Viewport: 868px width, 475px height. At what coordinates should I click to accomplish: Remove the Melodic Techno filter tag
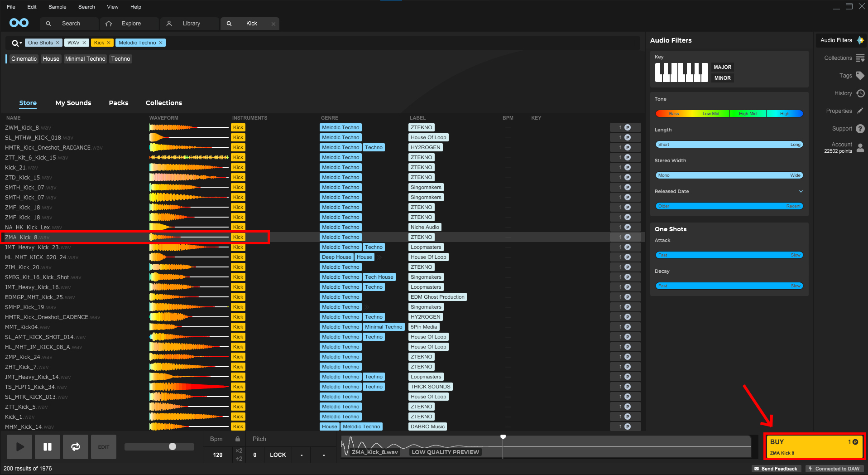pyautogui.click(x=161, y=43)
